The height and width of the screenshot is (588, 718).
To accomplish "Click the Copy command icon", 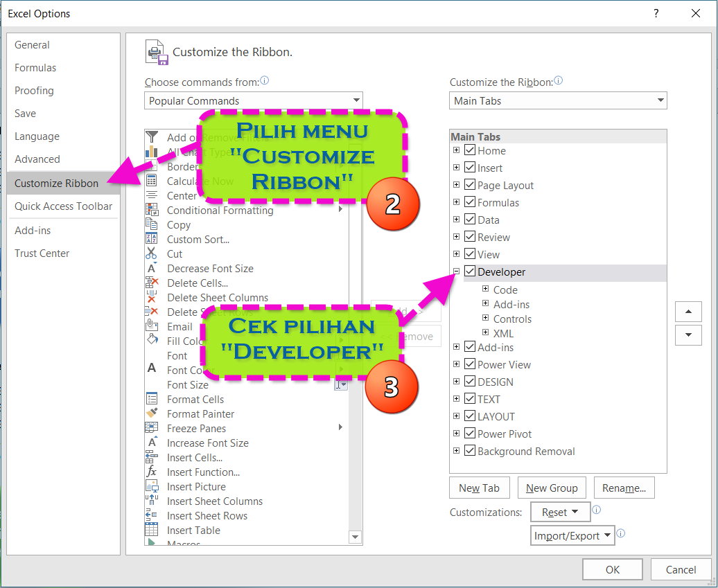I will click(x=152, y=224).
